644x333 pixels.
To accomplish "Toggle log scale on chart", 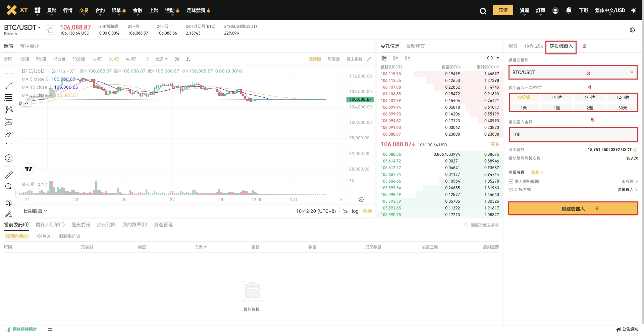I will click(x=355, y=211).
